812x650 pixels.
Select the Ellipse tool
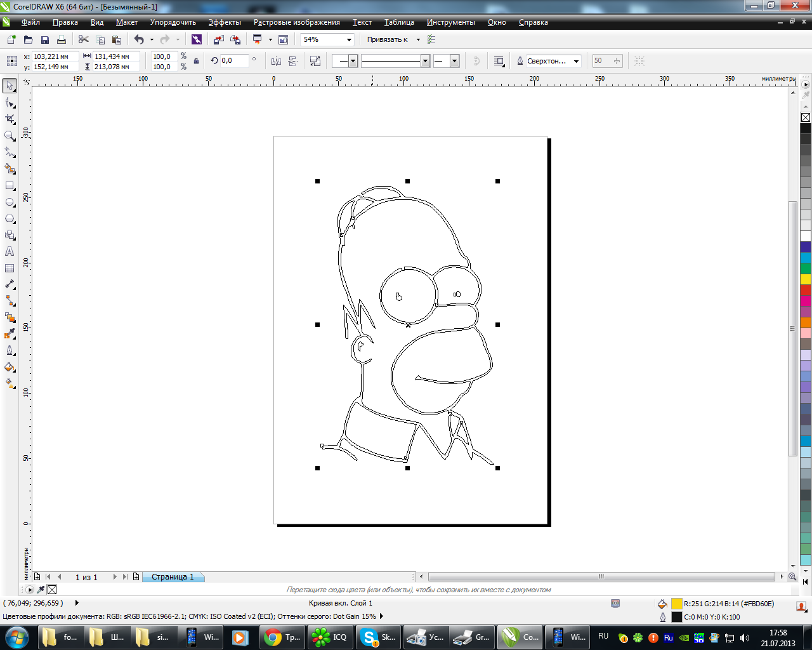coord(10,202)
